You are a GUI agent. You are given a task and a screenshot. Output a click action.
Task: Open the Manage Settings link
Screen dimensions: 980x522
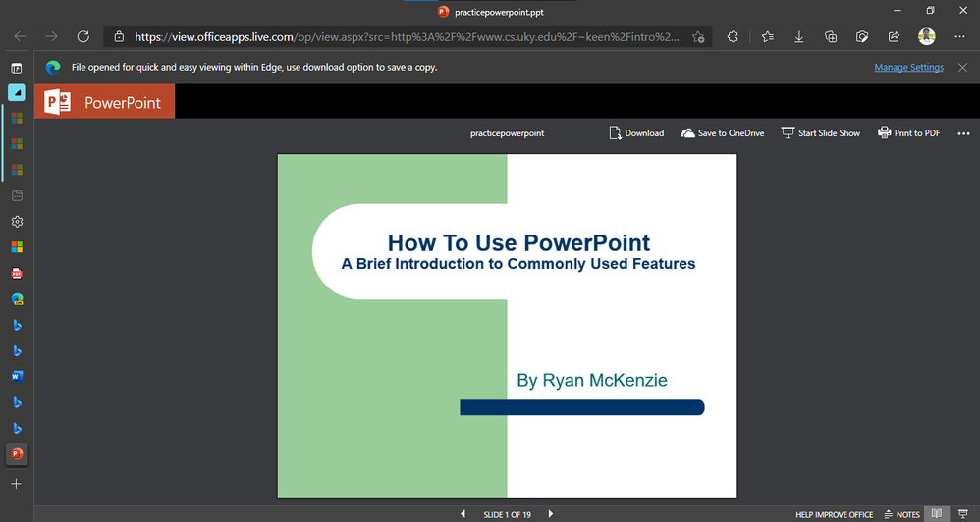point(908,68)
